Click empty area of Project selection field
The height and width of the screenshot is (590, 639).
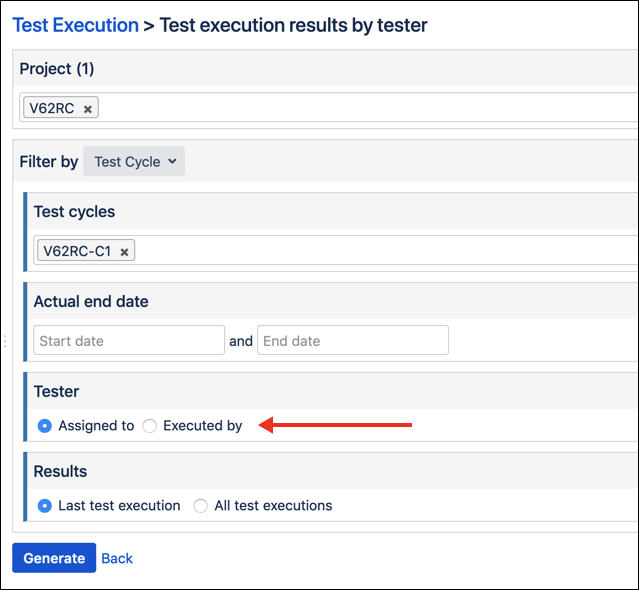pos(360,108)
